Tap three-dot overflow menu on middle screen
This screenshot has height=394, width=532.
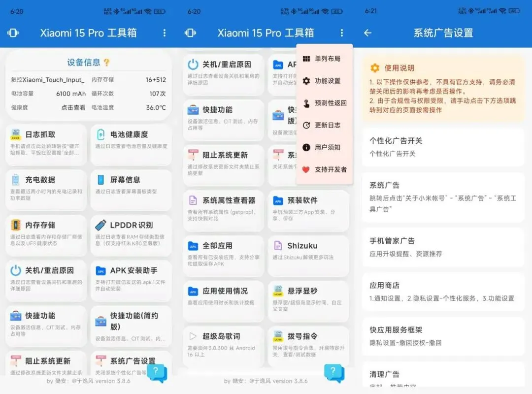point(342,33)
